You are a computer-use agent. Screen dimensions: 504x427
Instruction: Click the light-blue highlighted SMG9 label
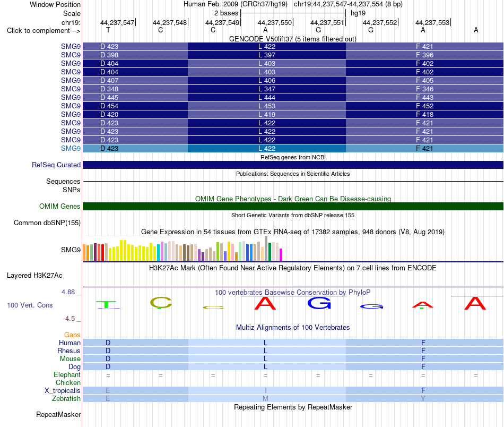pyautogui.click(x=71, y=148)
